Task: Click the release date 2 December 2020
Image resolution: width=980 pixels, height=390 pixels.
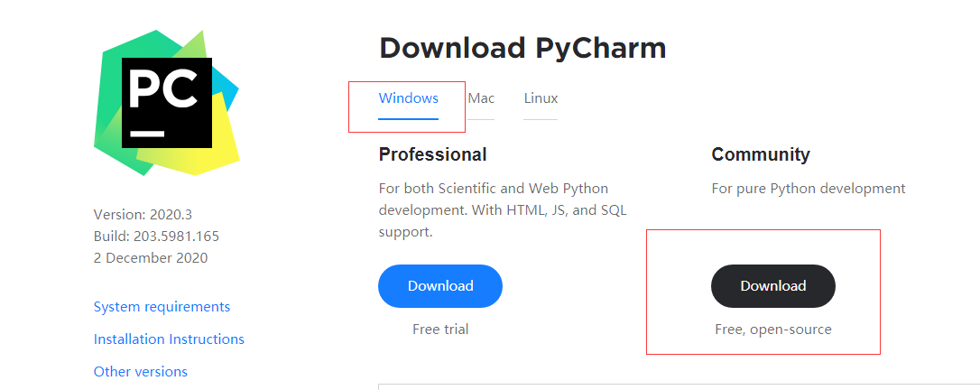Action: (x=151, y=258)
